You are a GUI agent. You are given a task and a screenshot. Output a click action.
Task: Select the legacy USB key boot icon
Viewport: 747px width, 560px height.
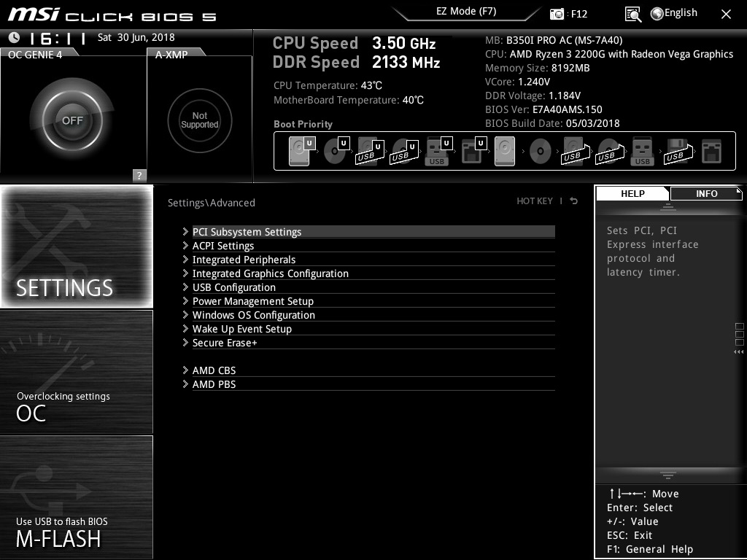tap(642, 151)
